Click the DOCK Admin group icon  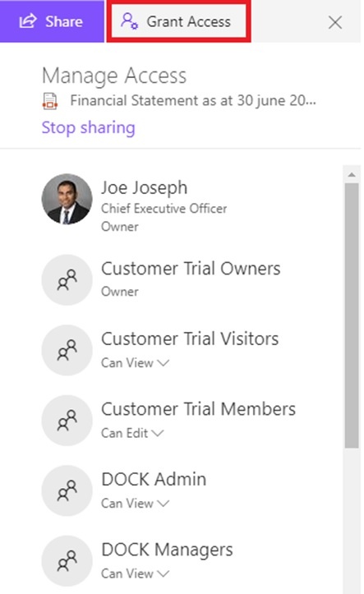click(x=67, y=490)
